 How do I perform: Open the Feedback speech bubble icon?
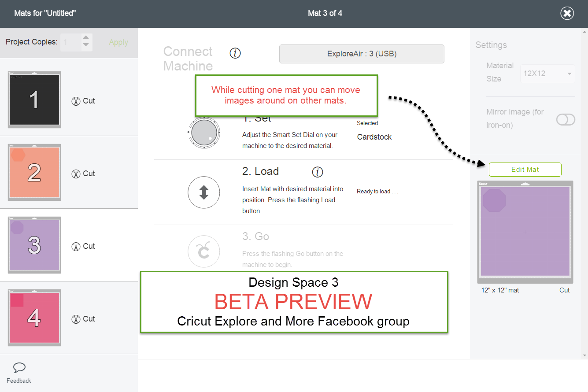(x=18, y=367)
